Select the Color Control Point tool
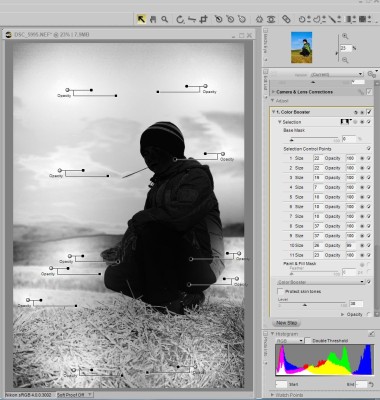The image size is (380, 400). tap(259, 19)
